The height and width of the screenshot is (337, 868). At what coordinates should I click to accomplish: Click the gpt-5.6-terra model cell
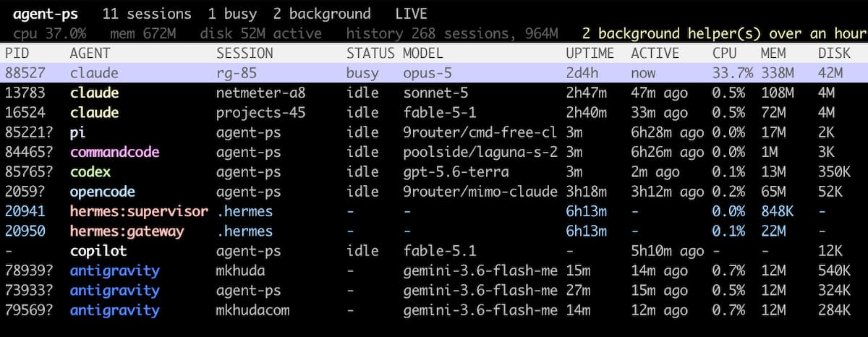pos(456,172)
